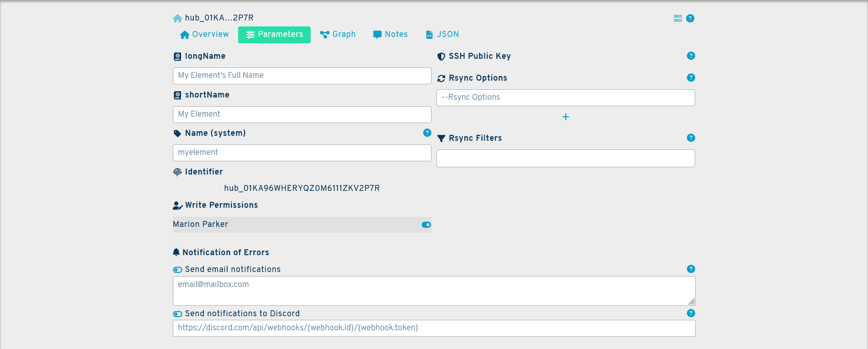
Task: Click the Notification of Errors heading
Action: point(226,252)
